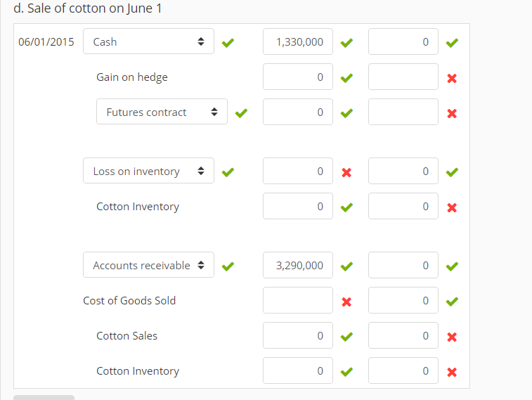Click the Cost of Goods Sold label
532x400 pixels.
point(129,301)
